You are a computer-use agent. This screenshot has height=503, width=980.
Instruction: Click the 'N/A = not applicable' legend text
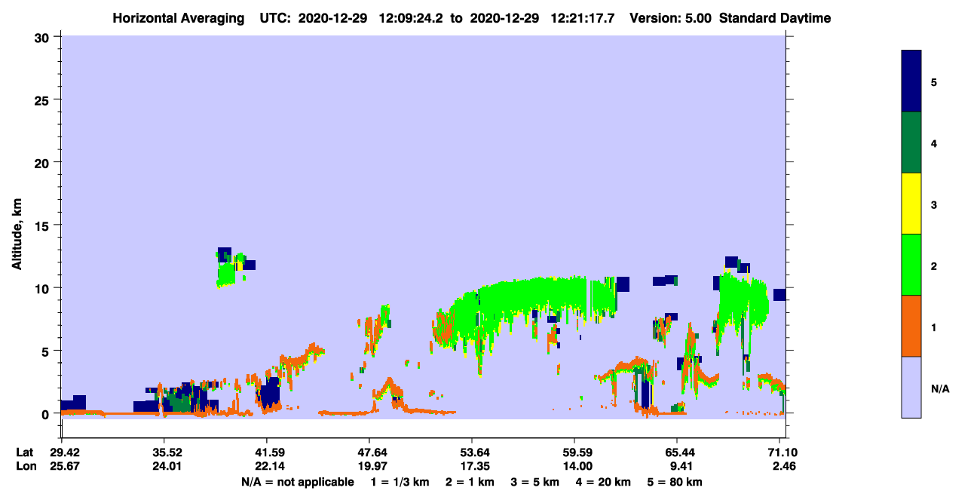click(297, 482)
